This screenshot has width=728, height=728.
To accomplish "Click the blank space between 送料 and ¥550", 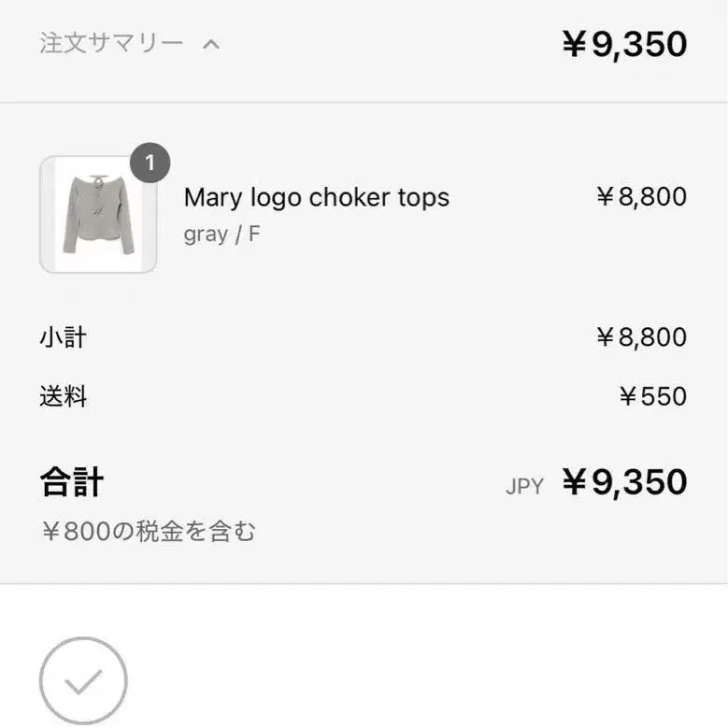I will point(355,396).
